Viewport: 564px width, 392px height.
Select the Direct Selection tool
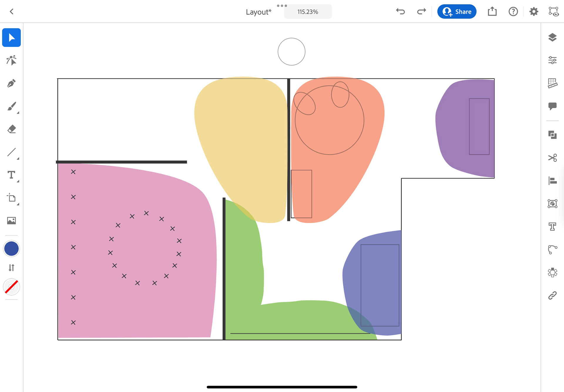11,60
